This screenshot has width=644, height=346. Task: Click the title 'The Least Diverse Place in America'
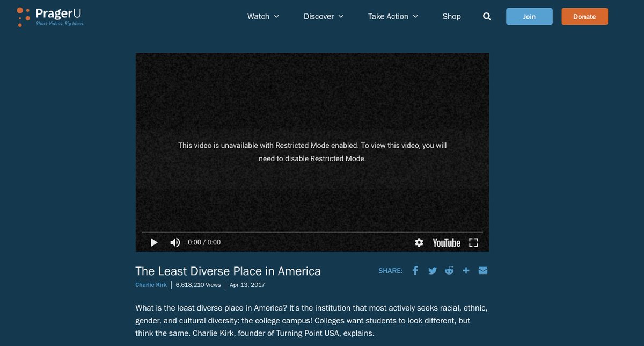228,271
